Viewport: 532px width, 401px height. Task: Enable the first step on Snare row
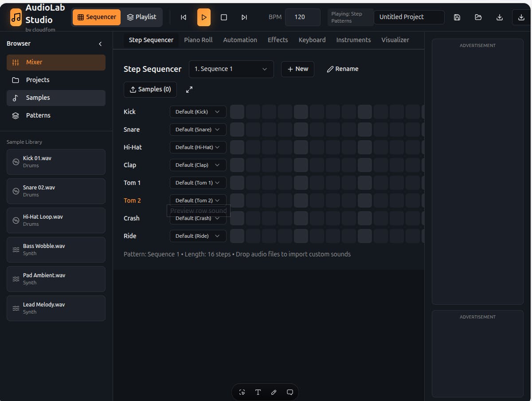237,130
